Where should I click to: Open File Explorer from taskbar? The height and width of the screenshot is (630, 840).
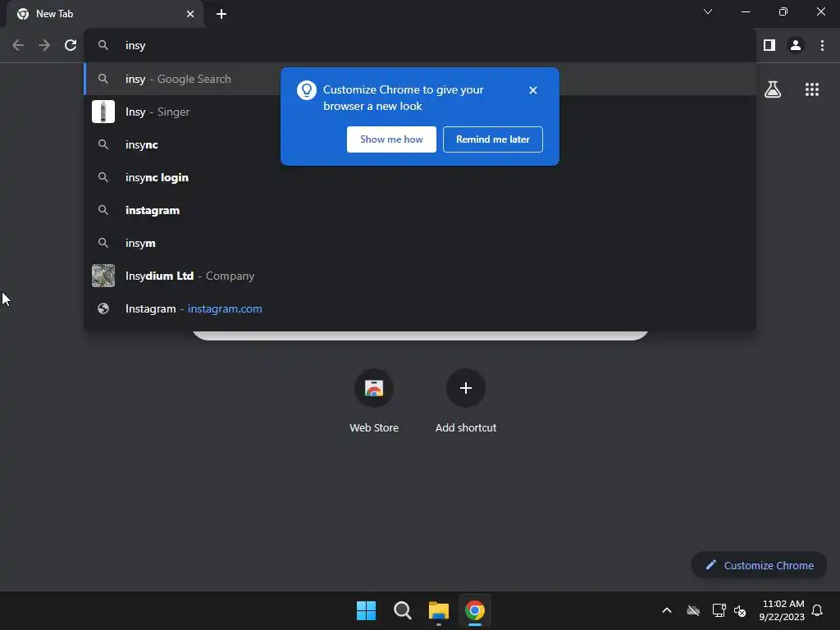tap(439, 610)
